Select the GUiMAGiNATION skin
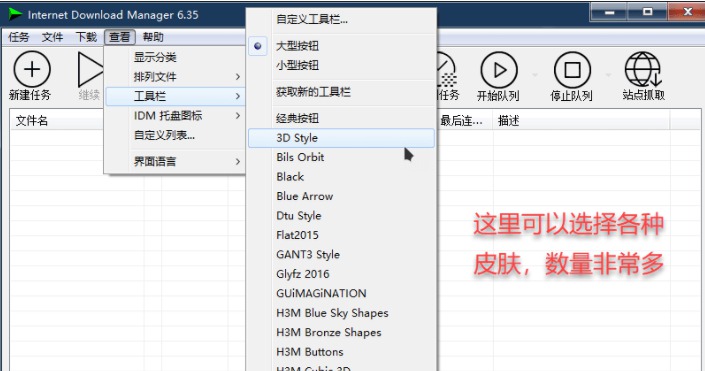 [342, 293]
